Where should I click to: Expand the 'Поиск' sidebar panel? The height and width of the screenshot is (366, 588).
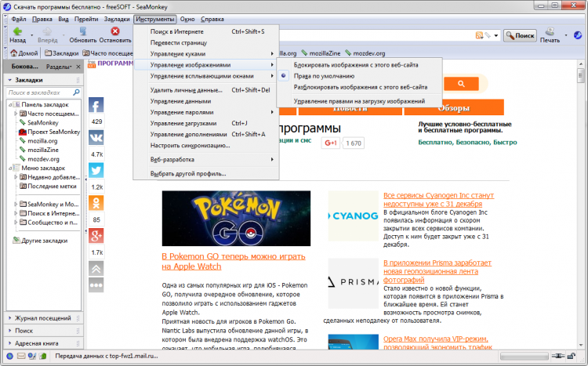click(43, 331)
